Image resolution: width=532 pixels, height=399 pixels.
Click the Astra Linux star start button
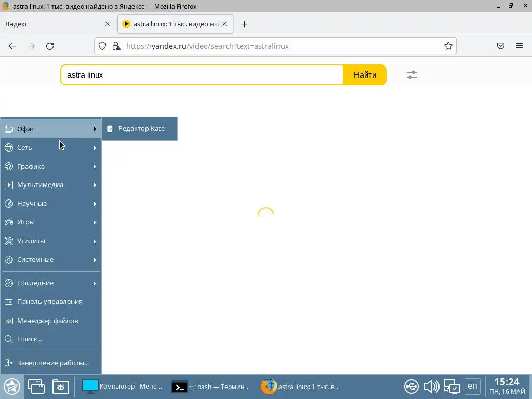[12, 387]
